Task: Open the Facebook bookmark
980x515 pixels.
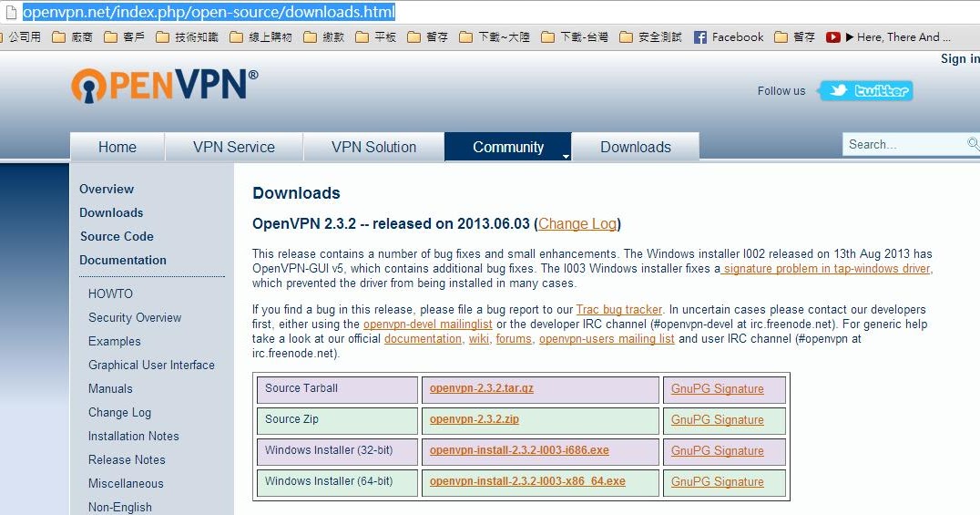Action: point(729,37)
